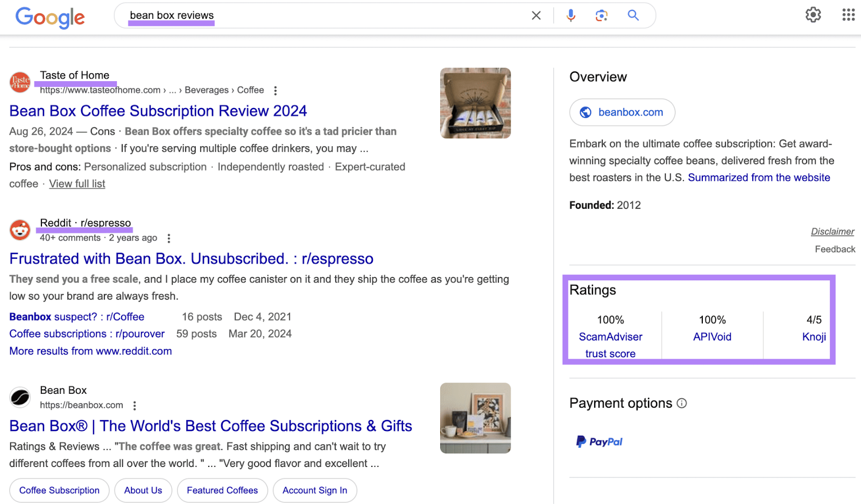The image size is (861, 504).
Task: Clear the search query with the X
Action: (x=536, y=16)
